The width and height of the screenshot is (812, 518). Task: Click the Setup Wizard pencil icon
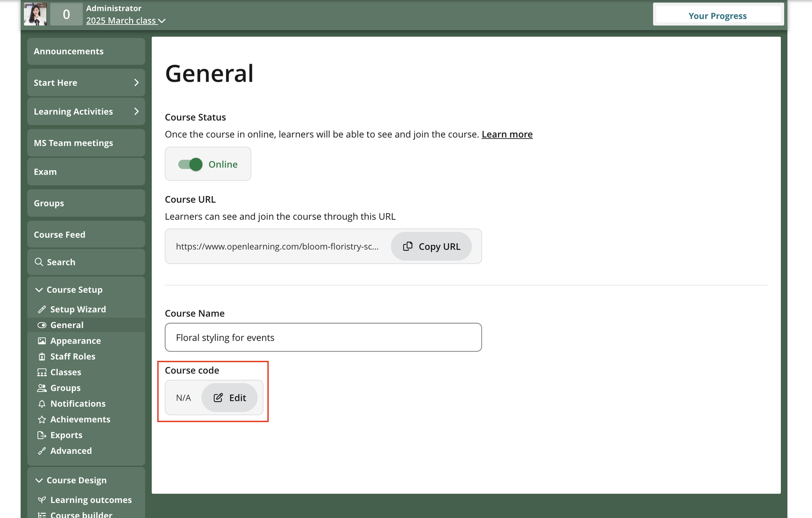point(42,309)
